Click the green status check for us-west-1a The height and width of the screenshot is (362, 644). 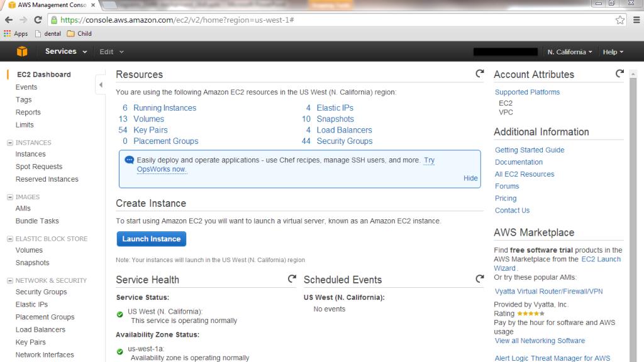click(120, 352)
